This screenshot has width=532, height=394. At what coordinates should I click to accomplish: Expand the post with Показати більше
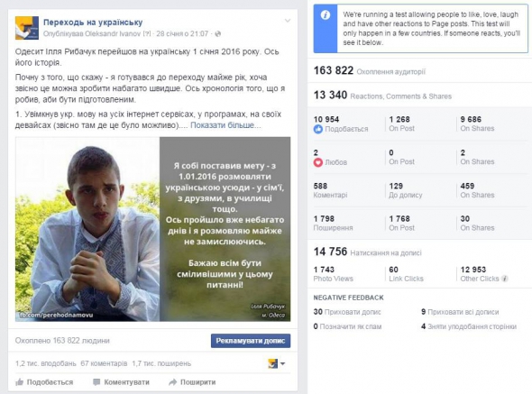pos(225,125)
